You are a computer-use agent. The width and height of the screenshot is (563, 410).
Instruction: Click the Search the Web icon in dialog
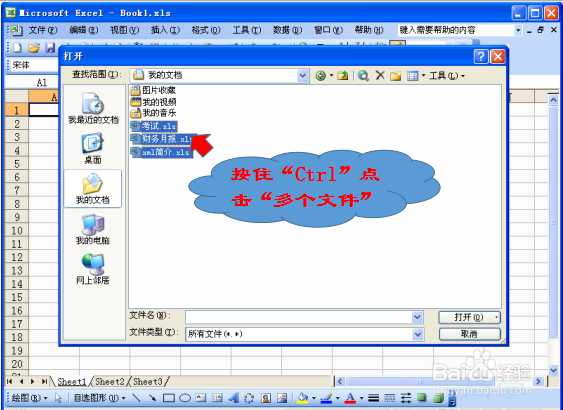[363, 76]
